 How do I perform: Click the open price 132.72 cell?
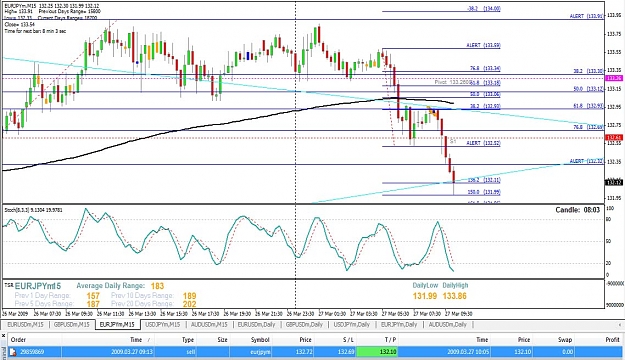[x=305, y=352]
